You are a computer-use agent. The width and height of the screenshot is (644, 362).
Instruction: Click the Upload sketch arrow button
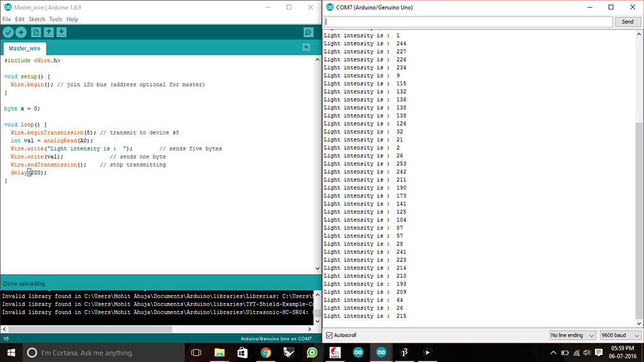click(21, 33)
